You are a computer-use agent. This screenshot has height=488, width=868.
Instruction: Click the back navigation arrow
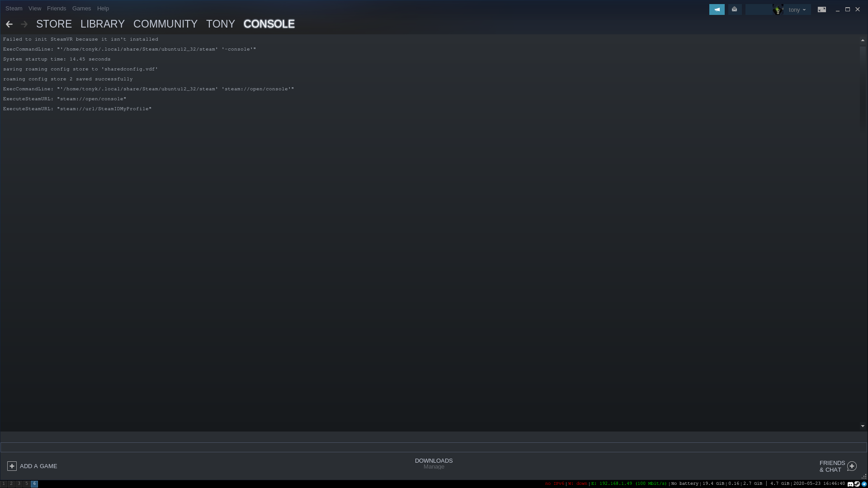[9, 24]
